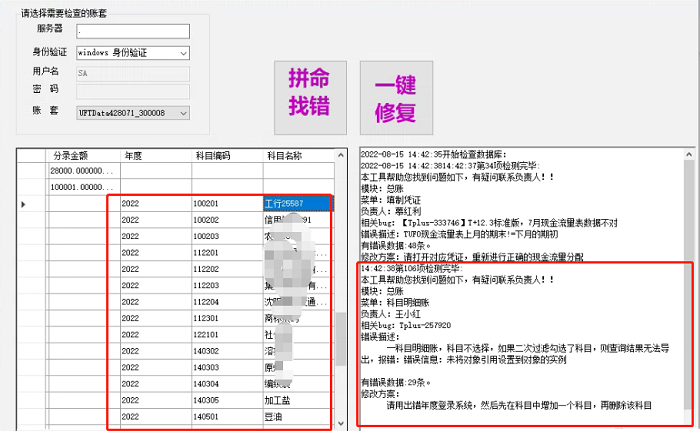Click the year 2022 cell in row 100201
The image size is (700, 431).
pyautogui.click(x=156, y=204)
